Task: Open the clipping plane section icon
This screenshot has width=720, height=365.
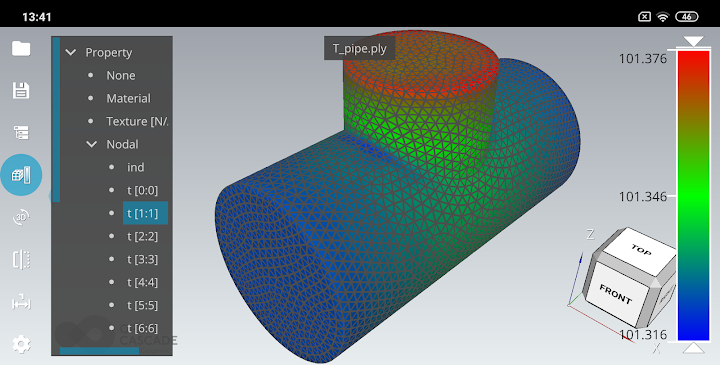Action: pos(21,259)
